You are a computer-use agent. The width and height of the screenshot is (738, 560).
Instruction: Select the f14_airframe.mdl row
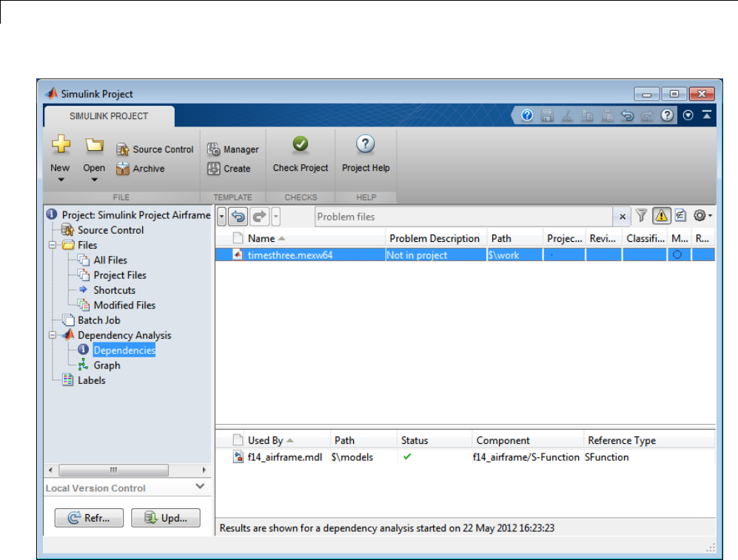[465, 457]
